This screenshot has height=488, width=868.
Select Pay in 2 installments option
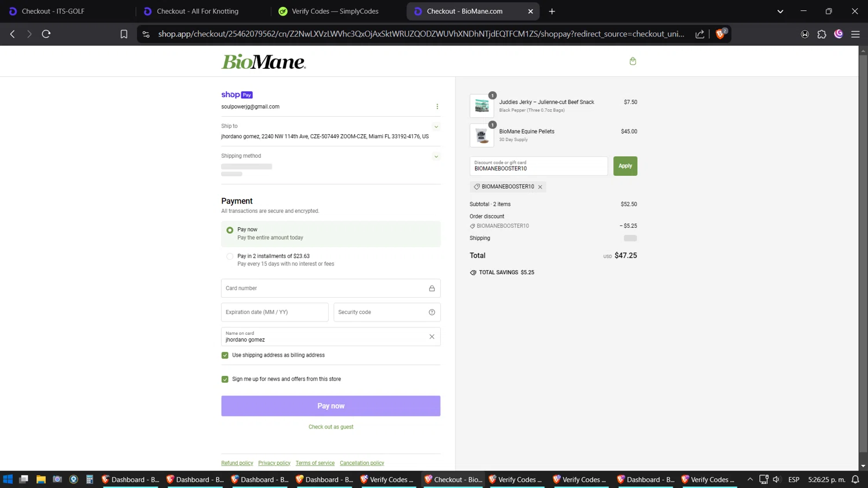click(x=230, y=256)
